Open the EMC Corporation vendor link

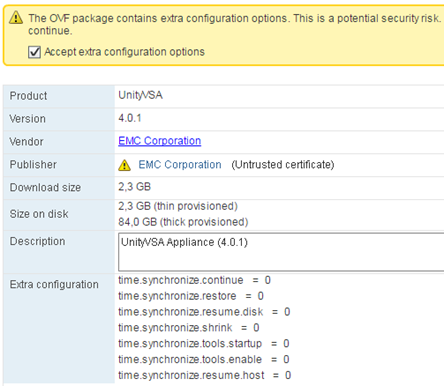coord(160,141)
